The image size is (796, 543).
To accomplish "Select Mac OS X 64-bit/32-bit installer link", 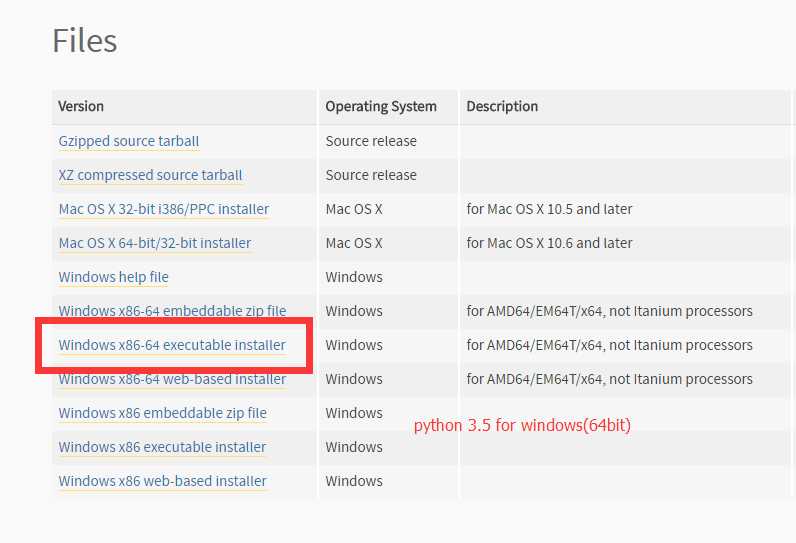I will tap(155, 243).
